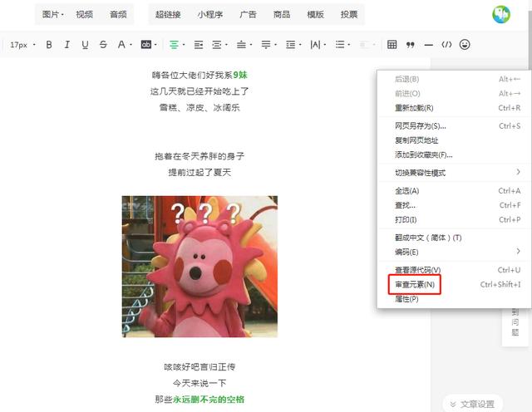This screenshot has width=532, height=412.
Task: Select the pink lion mascot image
Action: [x=199, y=267]
